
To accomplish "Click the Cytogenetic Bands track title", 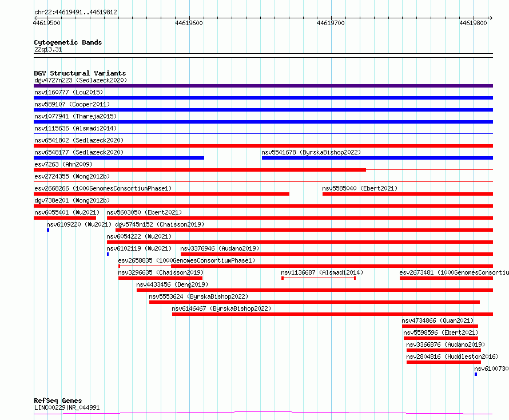I will (x=68, y=42).
